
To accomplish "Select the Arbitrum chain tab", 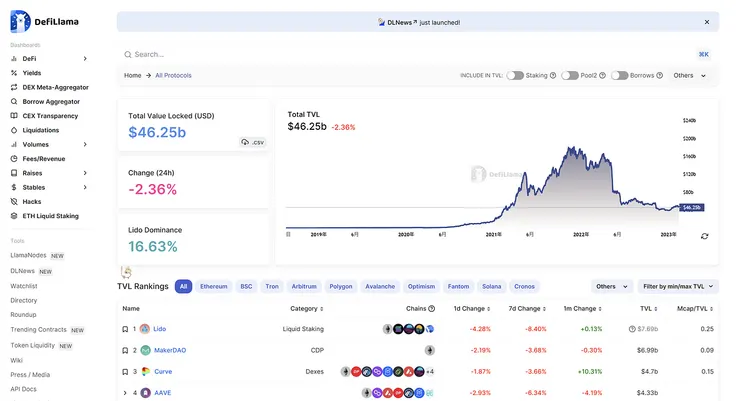I will point(303,286).
